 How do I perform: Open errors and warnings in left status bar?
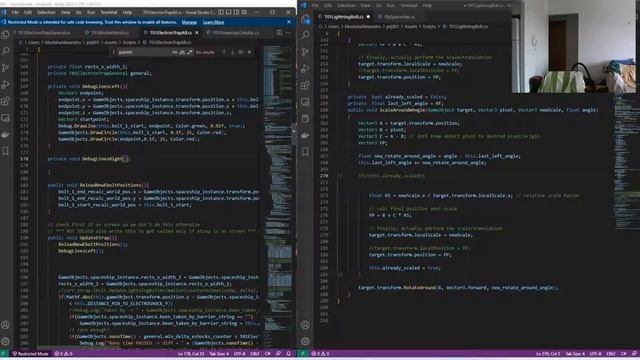[x=64, y=354]
